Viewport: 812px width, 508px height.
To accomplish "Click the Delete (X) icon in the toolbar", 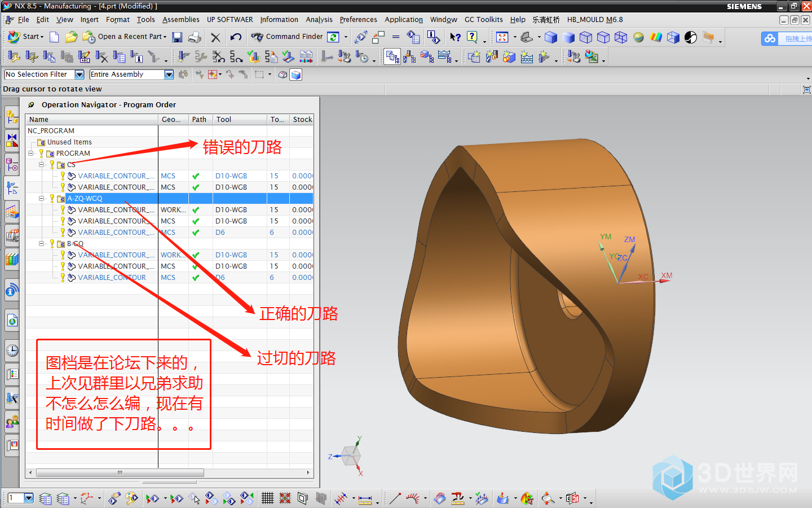I will tap(215, 37).
